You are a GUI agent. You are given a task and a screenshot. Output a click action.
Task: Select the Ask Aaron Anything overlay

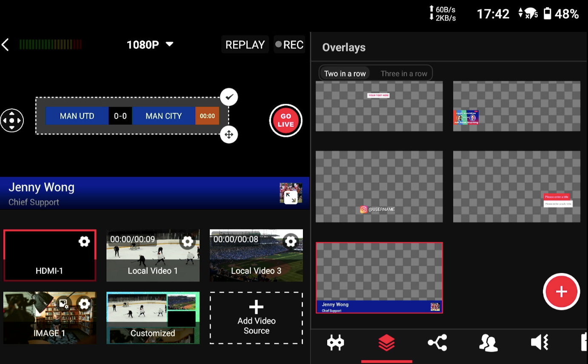tap(517, 106)
